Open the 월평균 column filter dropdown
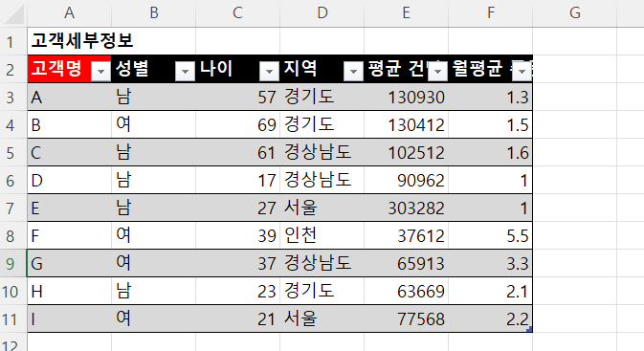 [522, 72]
